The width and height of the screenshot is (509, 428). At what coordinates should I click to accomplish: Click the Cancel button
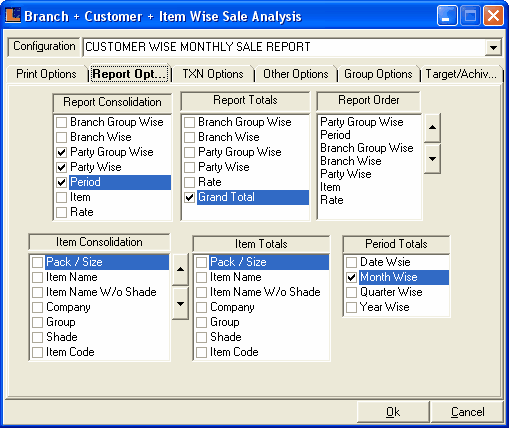[x=467, y=412]
